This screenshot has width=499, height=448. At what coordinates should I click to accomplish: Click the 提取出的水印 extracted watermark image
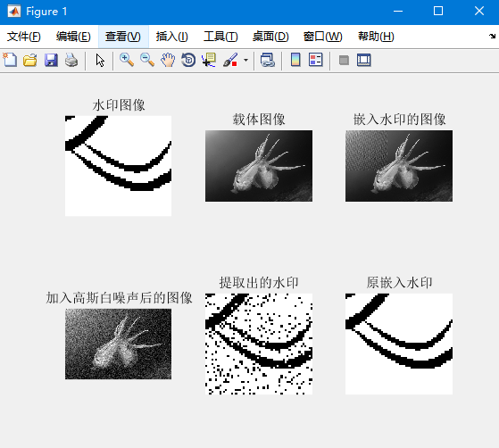(x=259, y=344)
